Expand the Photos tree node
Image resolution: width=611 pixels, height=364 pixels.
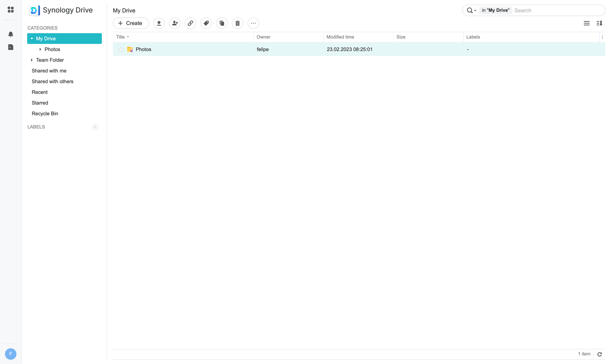tap(40, 49)
